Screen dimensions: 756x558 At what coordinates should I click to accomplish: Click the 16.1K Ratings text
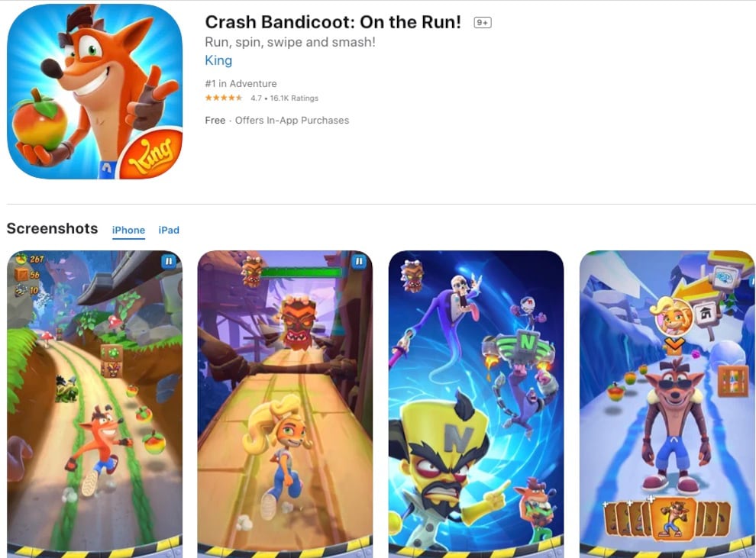click(294, 98)
